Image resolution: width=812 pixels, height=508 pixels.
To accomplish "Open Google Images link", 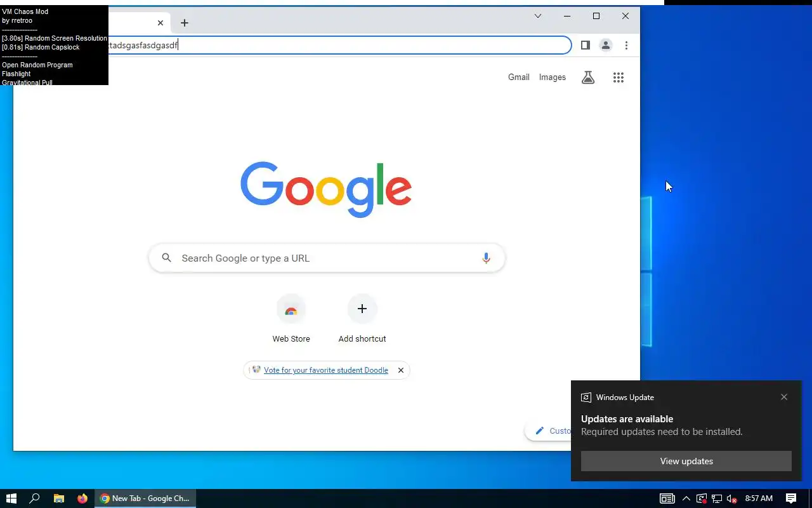I will point(553,77).
